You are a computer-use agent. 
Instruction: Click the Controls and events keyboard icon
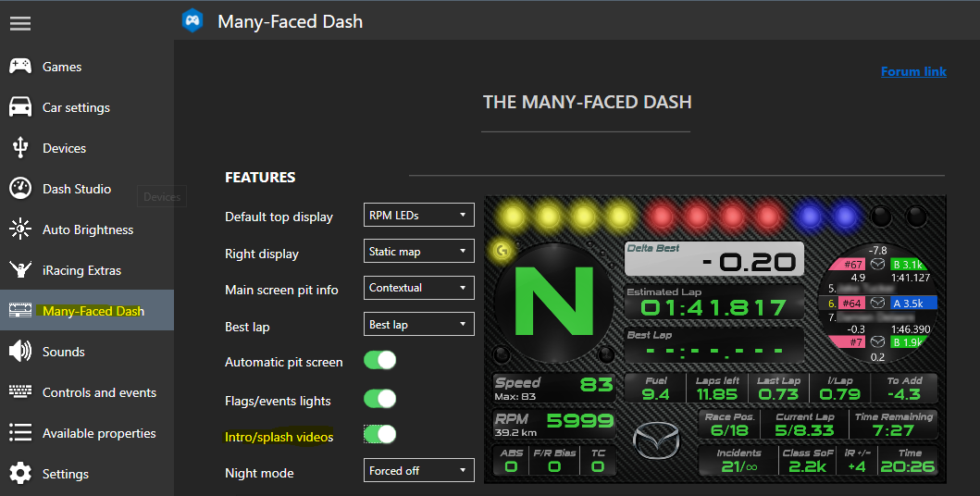tap(20, 391)
